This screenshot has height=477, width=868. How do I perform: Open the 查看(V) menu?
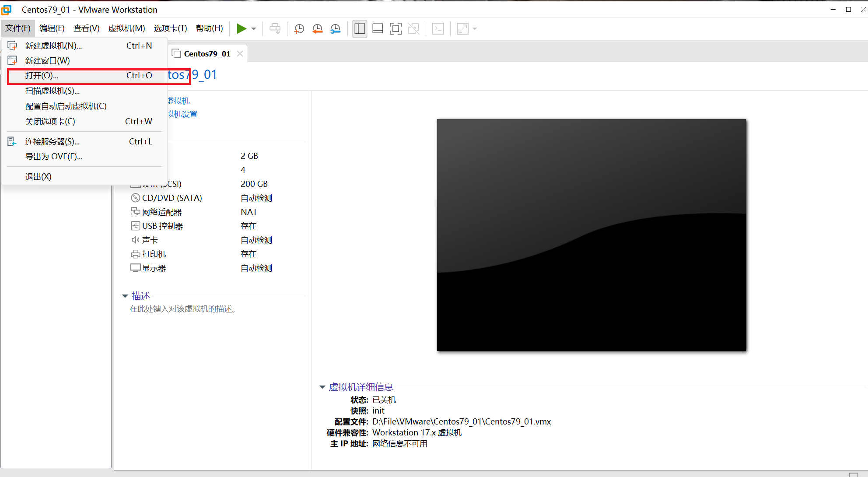tap(86, 28)
